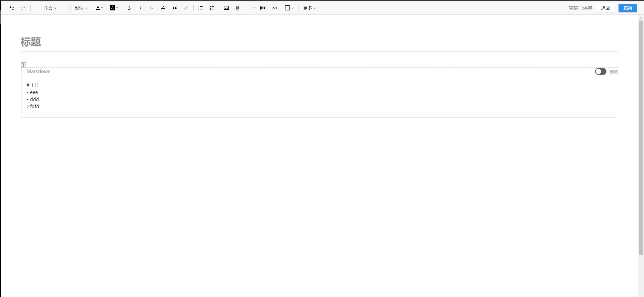This screenshot has height=297, width=644.
Task: Insert a bulleted list
Action: coord(201,8)
